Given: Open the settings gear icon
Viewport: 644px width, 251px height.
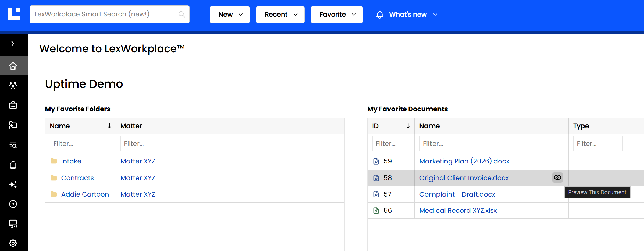Looking at the screenshot, I should [13, 243].
